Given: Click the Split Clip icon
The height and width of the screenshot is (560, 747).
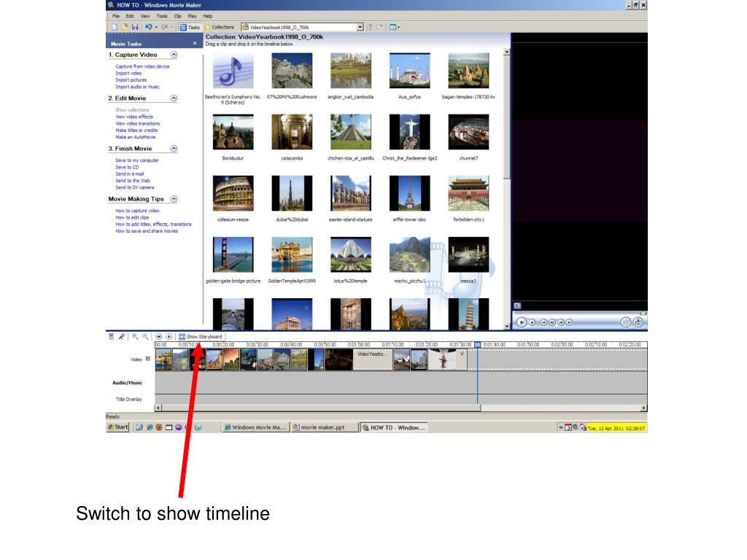Looking at the screenshot, I should 625,322.
